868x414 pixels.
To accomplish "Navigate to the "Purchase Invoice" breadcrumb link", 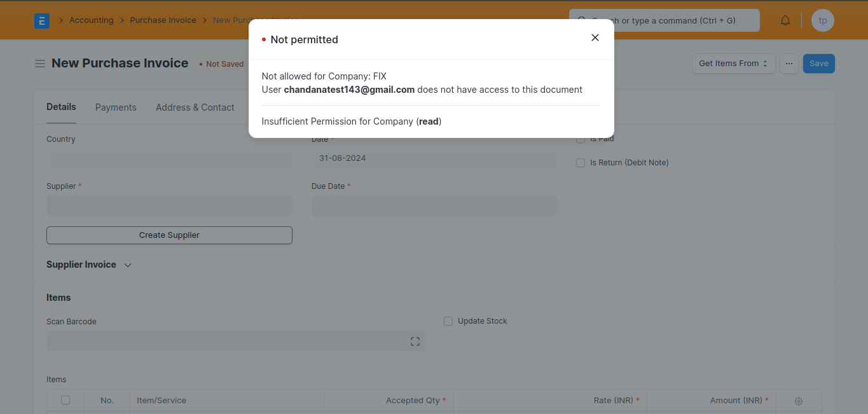I will (163, 20).
